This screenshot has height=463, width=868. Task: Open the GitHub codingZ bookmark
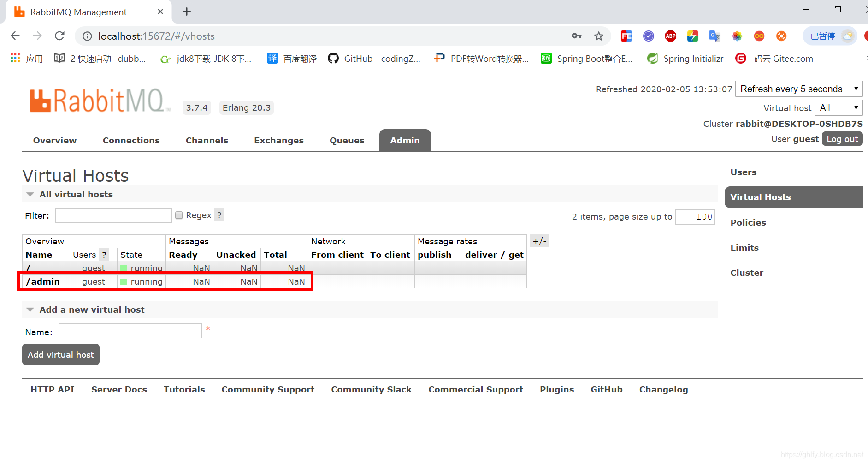click(374, 59)
